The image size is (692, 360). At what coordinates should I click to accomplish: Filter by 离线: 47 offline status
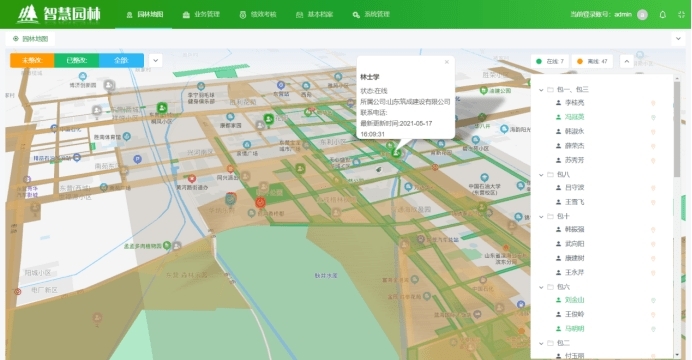pyautogui.click(x=592, y=61)
